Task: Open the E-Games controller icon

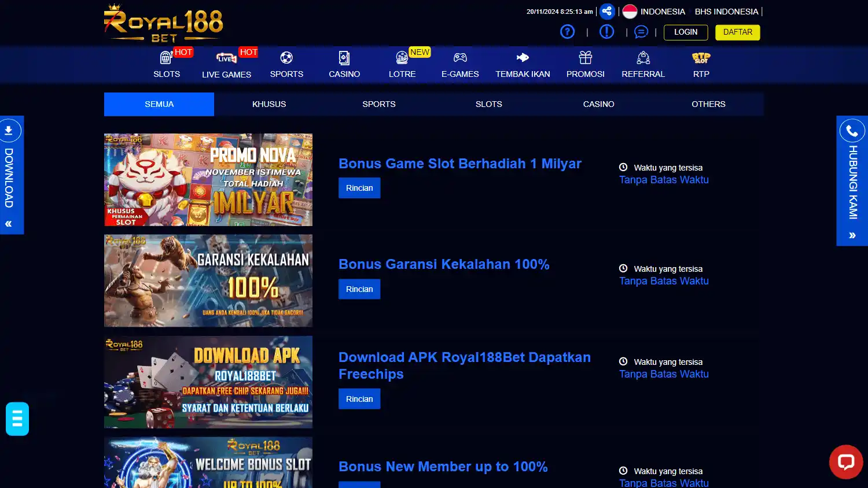Action: (460, 58)
